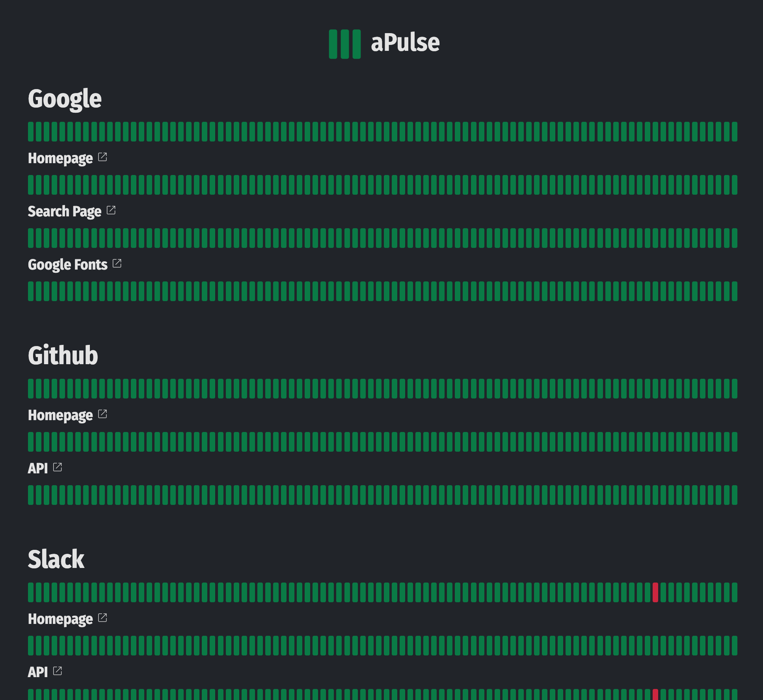Open the Homepage link under Google
Image resolution: width=763 pixels, height=700 pixels.
tap(60, 158)
